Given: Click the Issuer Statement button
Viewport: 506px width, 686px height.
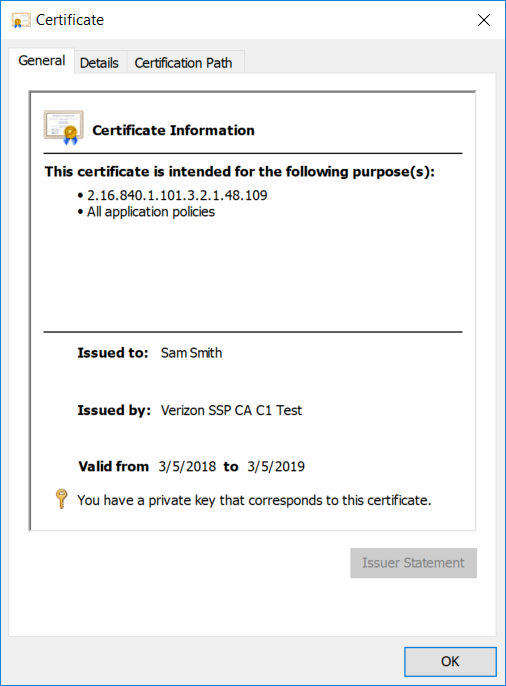Looking at the screenshot, I should [413, 563].
